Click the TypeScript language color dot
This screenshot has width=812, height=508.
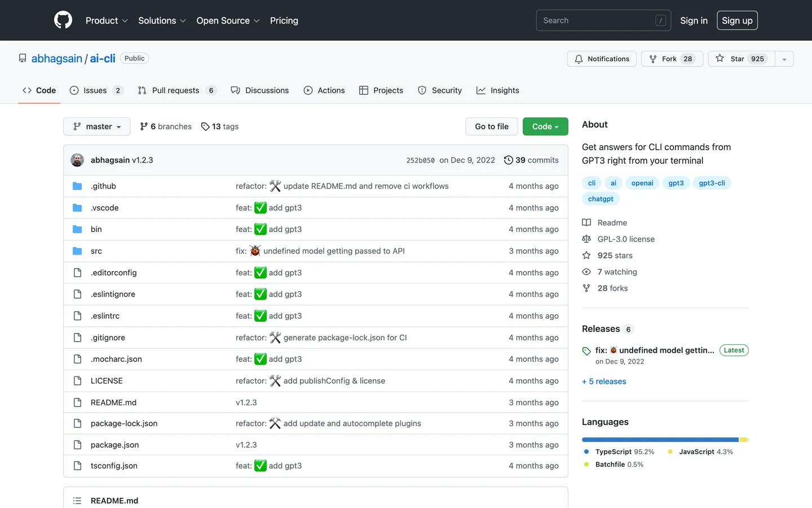[x=586, y=452]
